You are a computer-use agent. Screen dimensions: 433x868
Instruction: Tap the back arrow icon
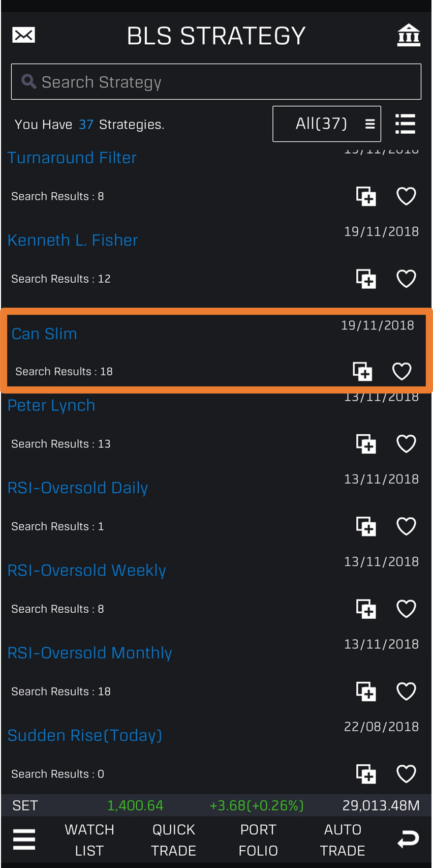[x=408, y=840]
